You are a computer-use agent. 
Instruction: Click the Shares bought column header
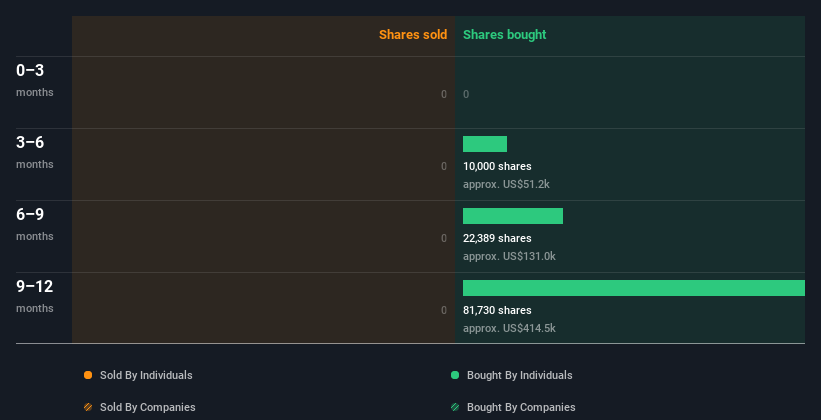(504, 35)
